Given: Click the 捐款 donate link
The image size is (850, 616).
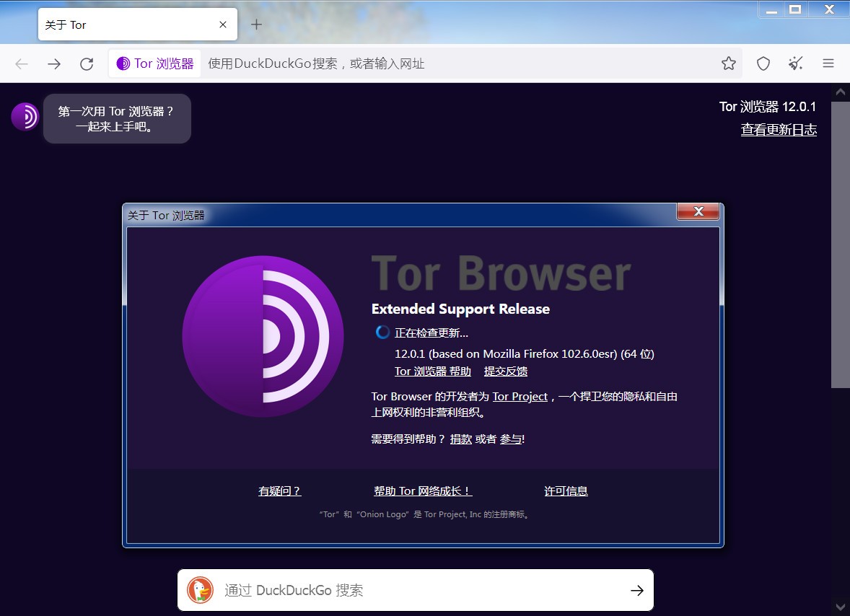Looking at the screenshot, I should (461, 439).
